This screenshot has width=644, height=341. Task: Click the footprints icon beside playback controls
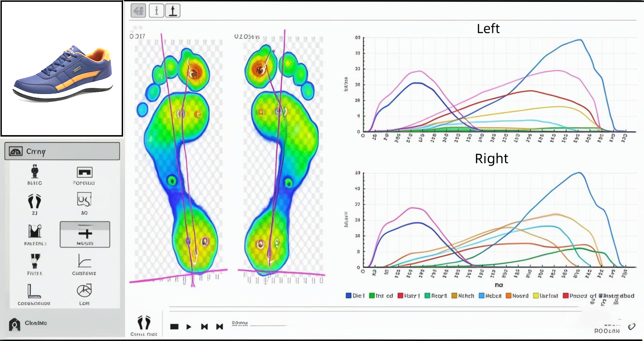pos(144,322)
